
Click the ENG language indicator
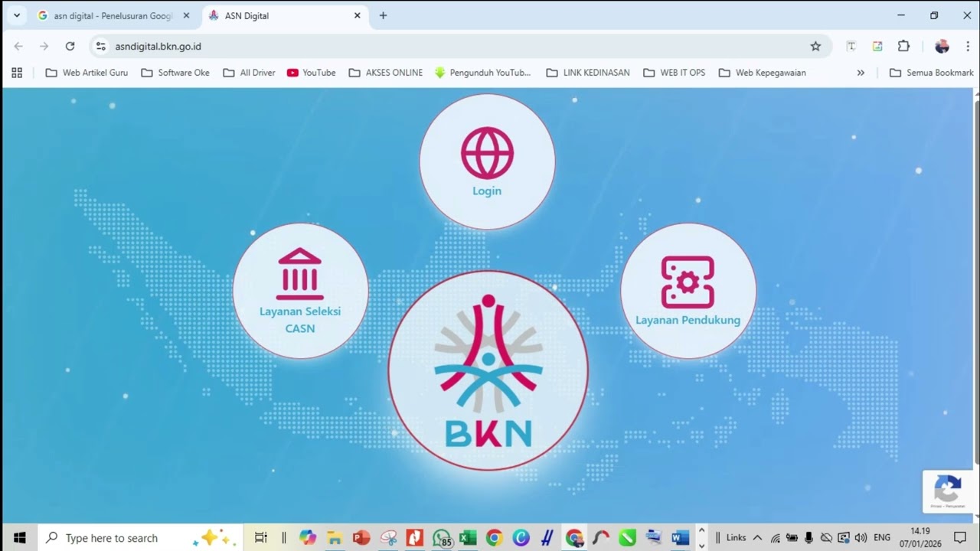point(882,538)
